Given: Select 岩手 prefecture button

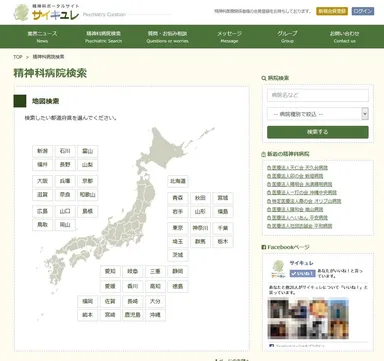Looking at the screenshot, I should [178, 212].
